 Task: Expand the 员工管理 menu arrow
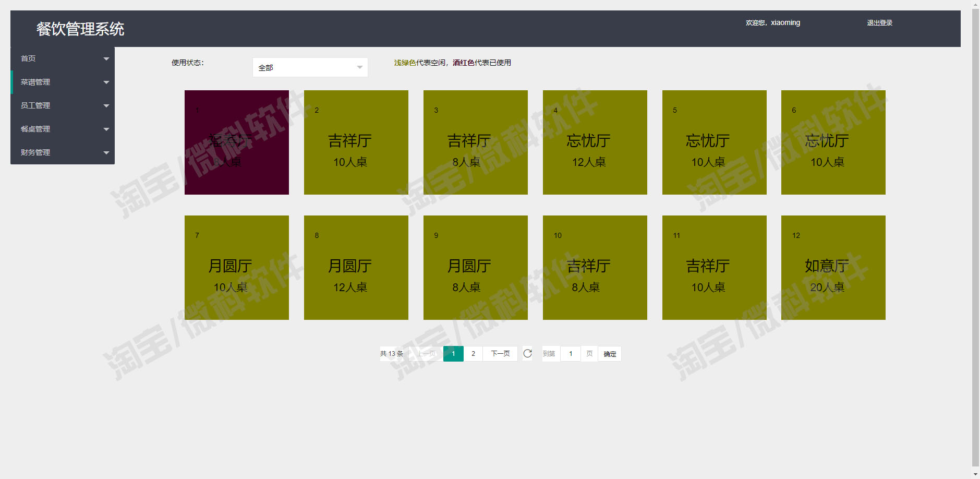(x=106, y=106)
